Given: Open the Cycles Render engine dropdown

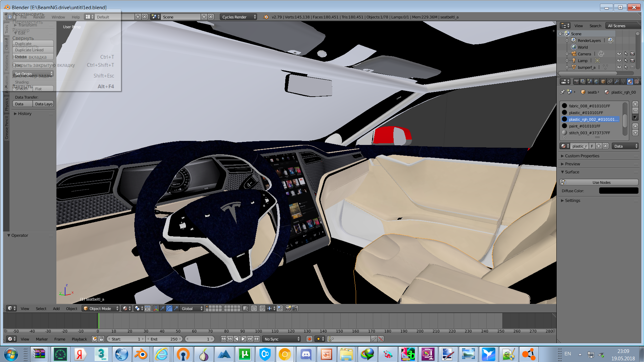Looking at the screenshot, I should 238,17.
